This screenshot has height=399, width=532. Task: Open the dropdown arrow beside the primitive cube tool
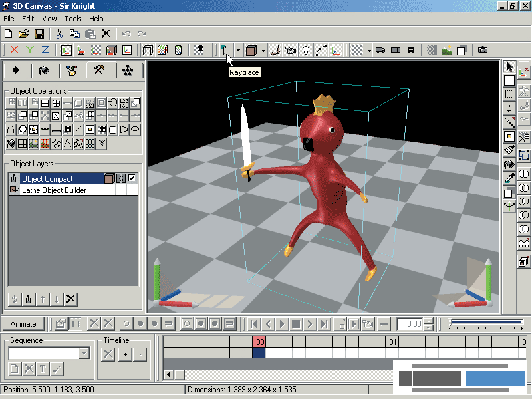coord(263,50)
